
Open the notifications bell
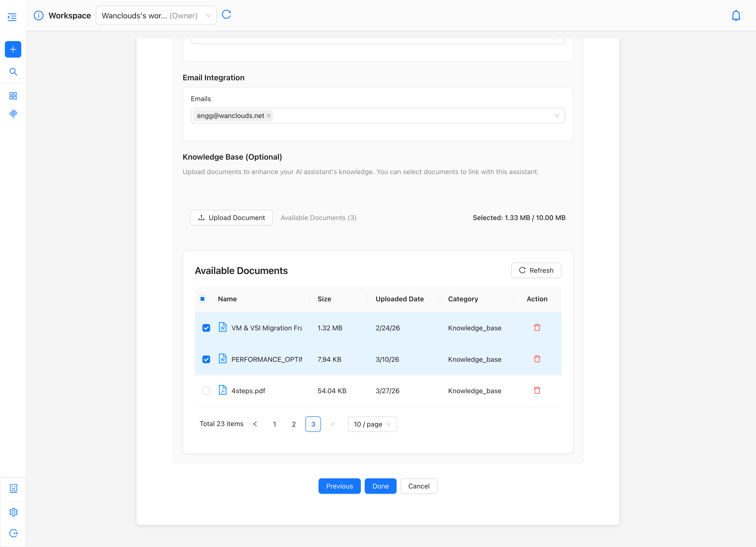(x=736, y=16)
